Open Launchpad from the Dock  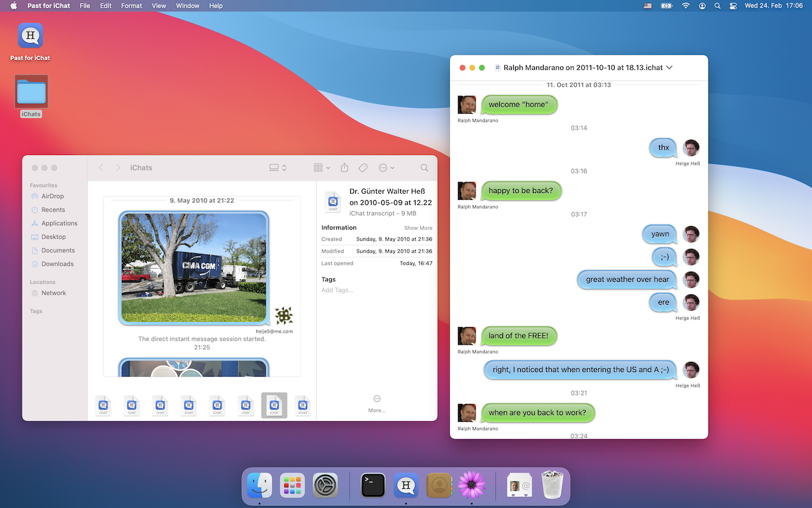[292, 486]
